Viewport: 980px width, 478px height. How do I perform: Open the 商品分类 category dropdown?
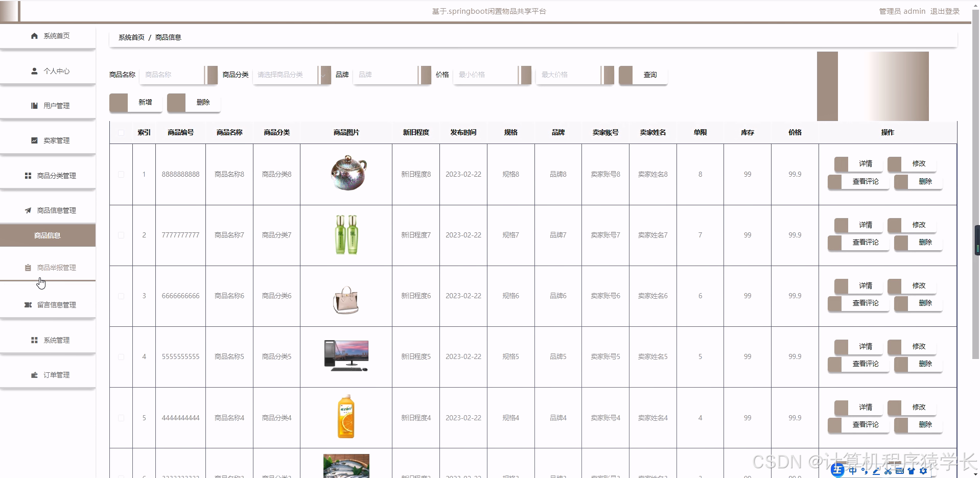[x=292, y=75]
